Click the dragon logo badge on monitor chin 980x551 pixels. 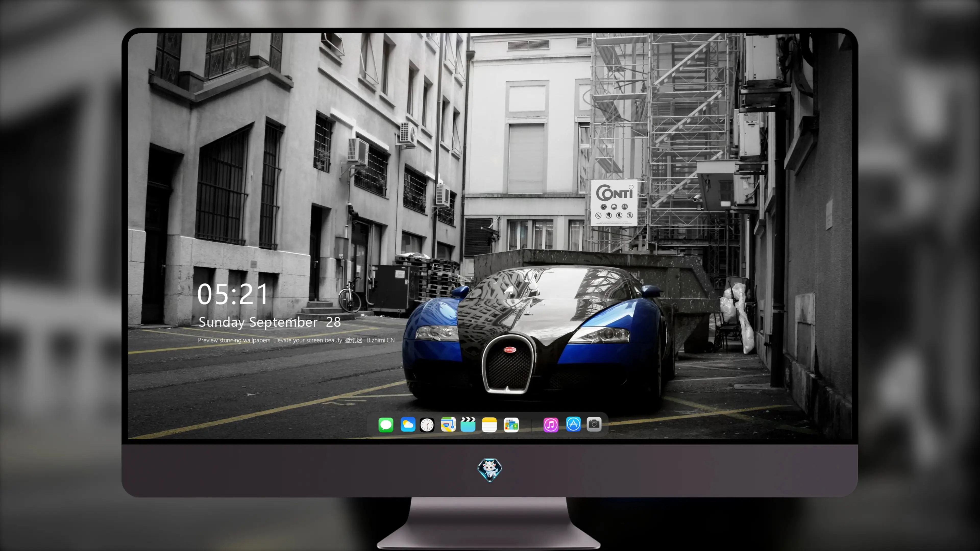[490, 470]
